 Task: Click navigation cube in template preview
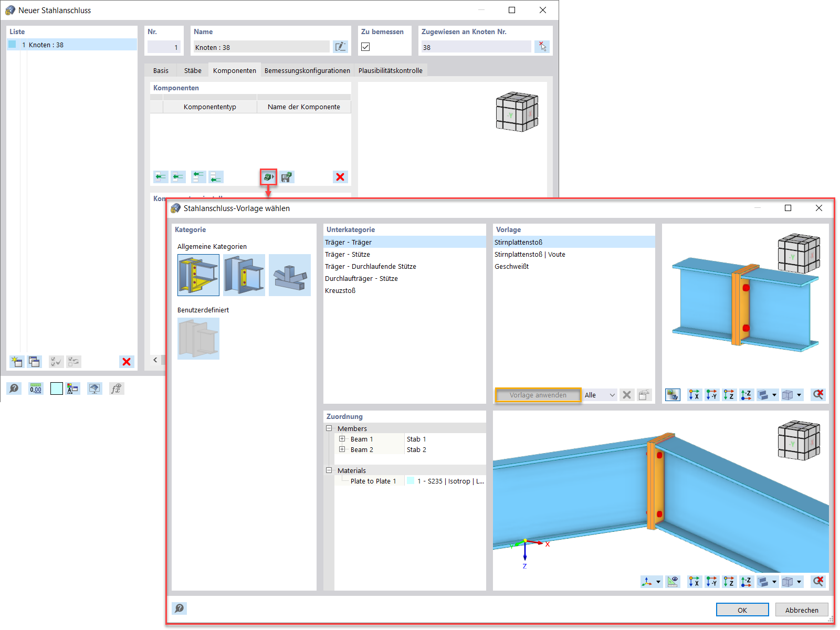[x=799, y=254]
